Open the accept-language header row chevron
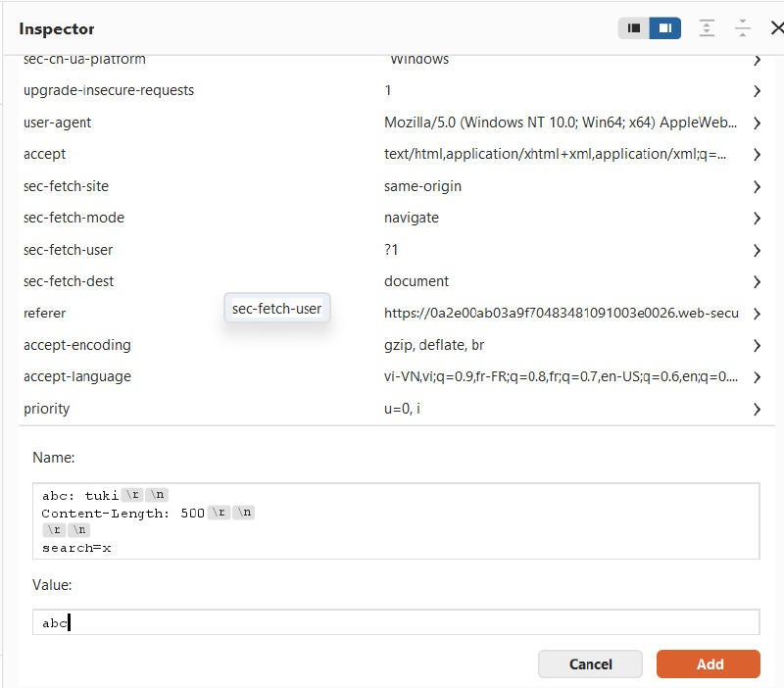Screen dimensions: 784x688 757,377
